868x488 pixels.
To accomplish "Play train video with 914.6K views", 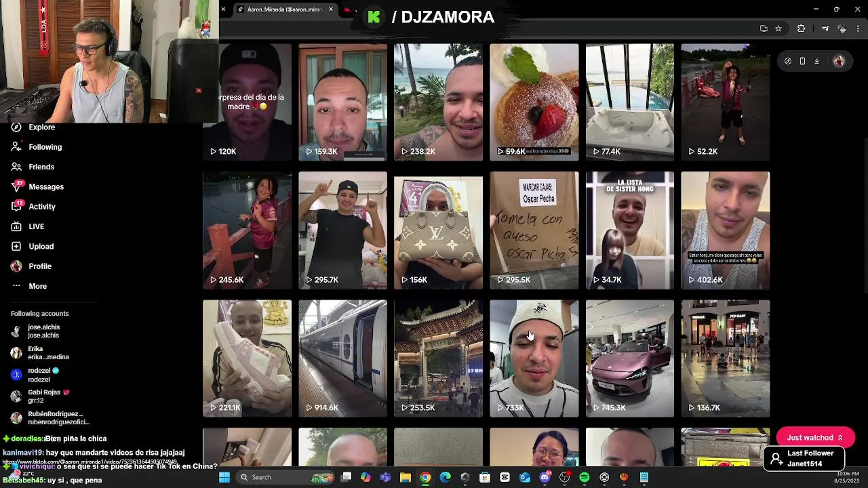I will 342,359.
